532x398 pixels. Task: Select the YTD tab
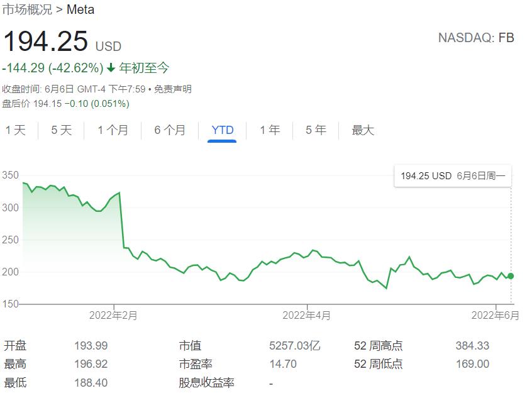click(x=223, y=130)
